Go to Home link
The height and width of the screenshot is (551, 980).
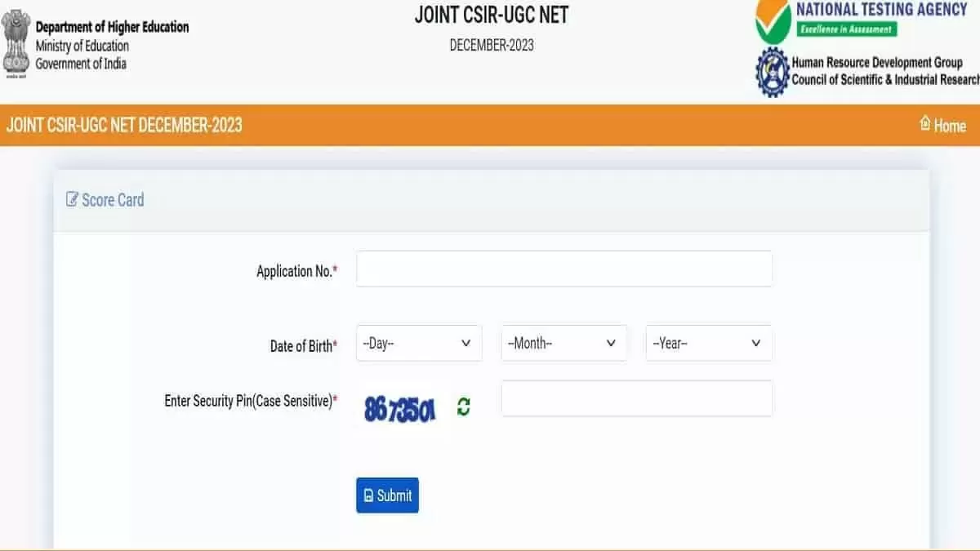[x=949, y=126]
